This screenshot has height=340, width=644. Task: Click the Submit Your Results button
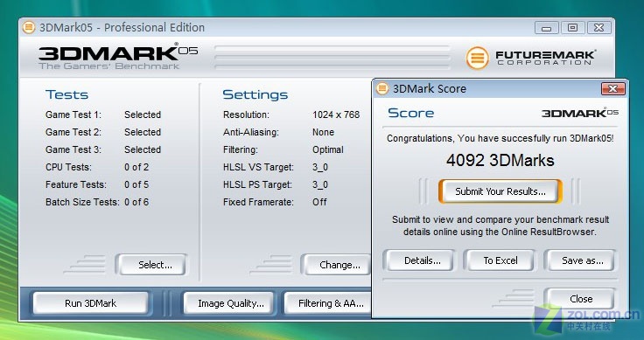(x=500, y=191)
